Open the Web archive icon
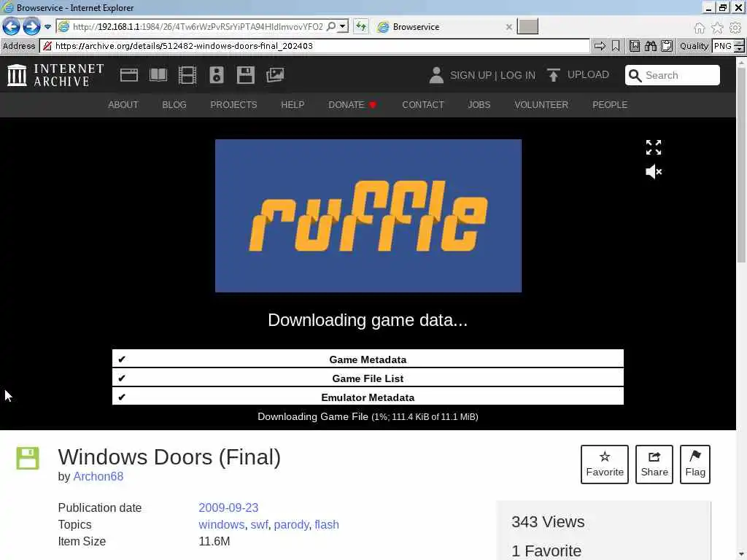Image resolution: width=747 pixels, height=560 pixels. point(129,75)
